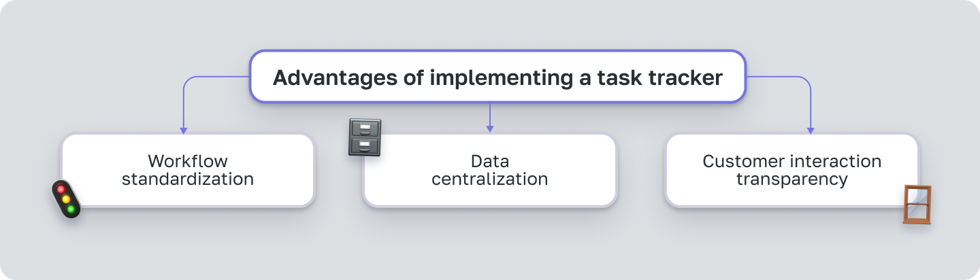This screenshot has width=980, height=280.
Task: Click the wooden window icon
Action: [x=917, y=205]
